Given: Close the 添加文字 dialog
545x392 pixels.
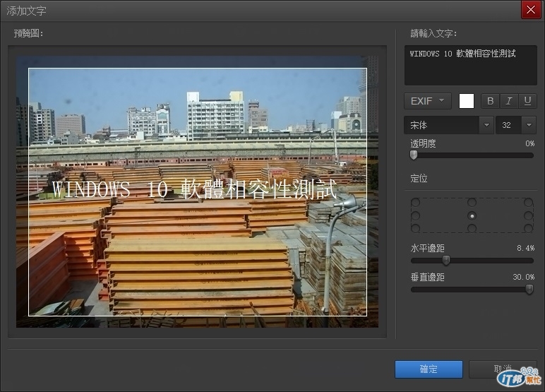Looking at the screenshot, I should 531,9.
